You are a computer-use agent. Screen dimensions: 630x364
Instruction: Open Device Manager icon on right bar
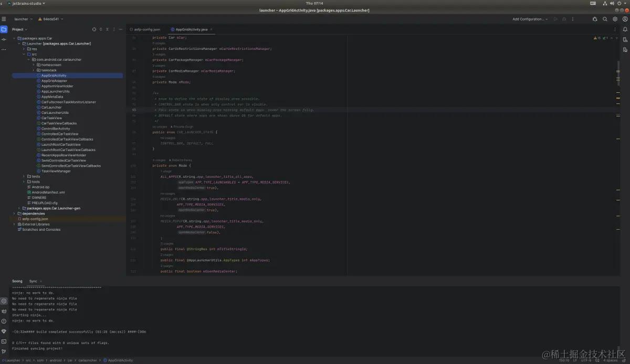[625, 39]
